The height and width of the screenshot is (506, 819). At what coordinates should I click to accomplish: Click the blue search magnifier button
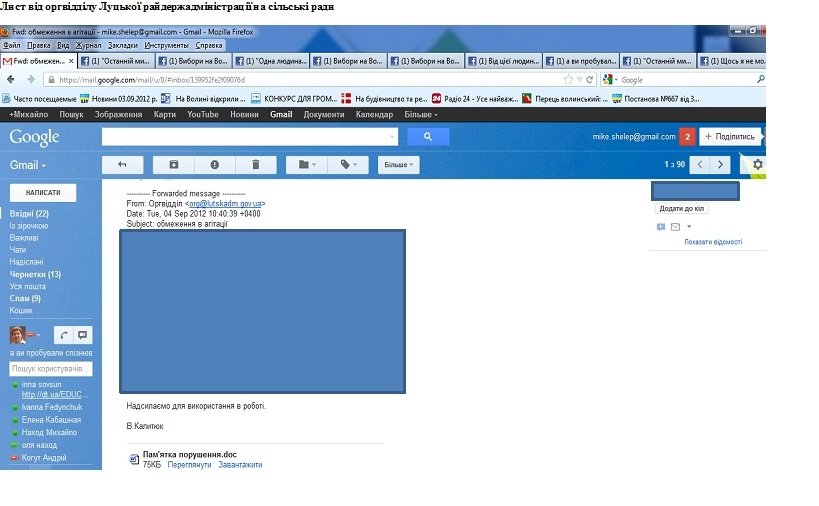point(428,137)
